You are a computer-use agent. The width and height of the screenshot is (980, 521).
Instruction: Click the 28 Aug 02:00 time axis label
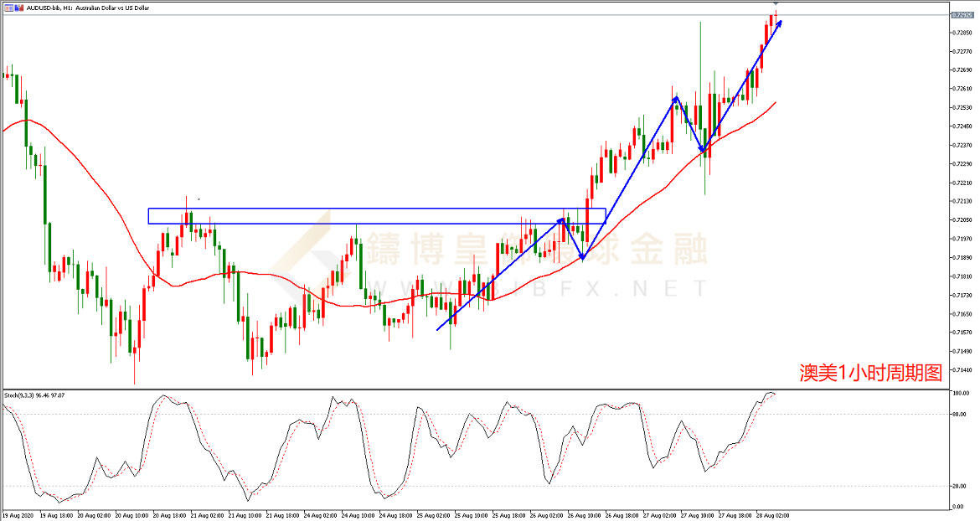(772, 515)
